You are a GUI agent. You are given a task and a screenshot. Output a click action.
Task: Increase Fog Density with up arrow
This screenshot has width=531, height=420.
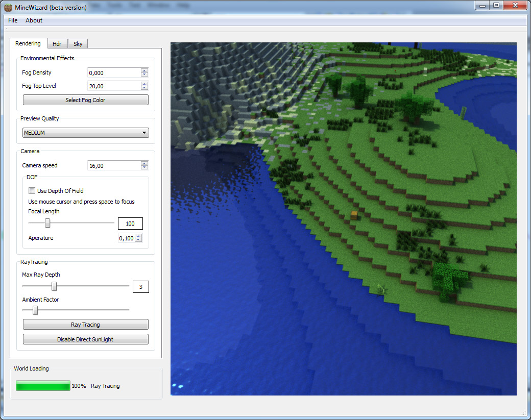pyautogui.click(x=144, y=70)
